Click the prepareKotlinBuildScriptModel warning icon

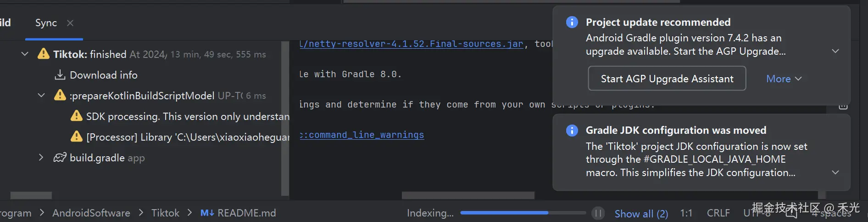click(60, 96)
